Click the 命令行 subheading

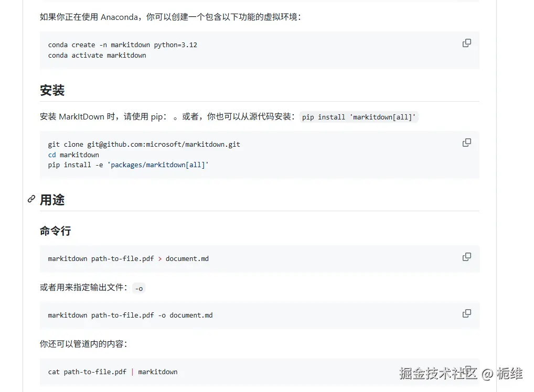[x=56, y=231]
